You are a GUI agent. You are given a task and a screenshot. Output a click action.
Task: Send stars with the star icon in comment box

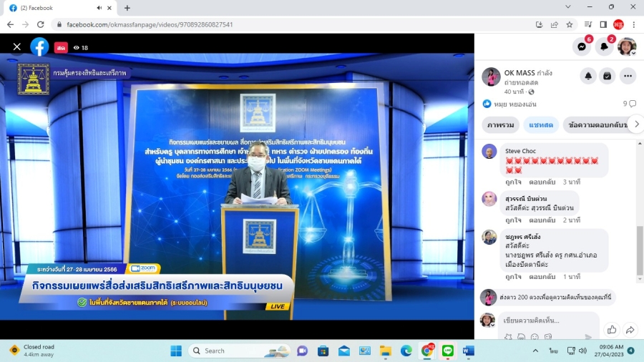[508, 337]
